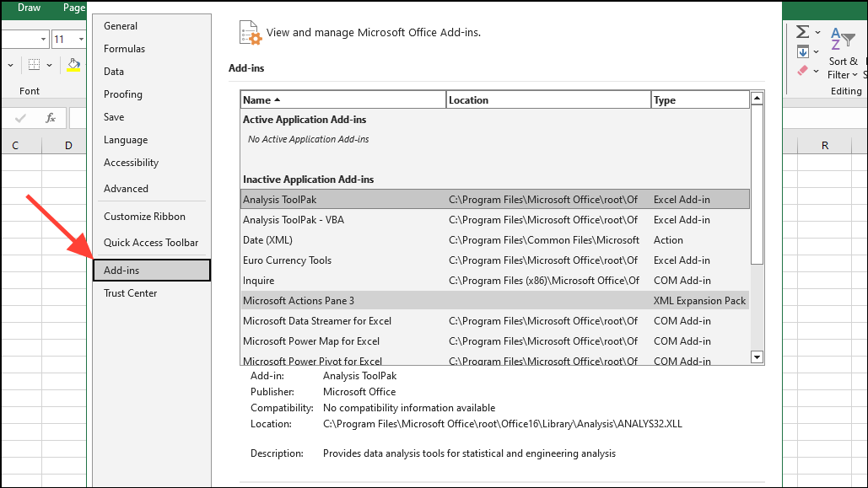This screenshot has height=488, width=868.
Task: Apply Fill Color with the paint bucket icon
Action: [73, 62]
